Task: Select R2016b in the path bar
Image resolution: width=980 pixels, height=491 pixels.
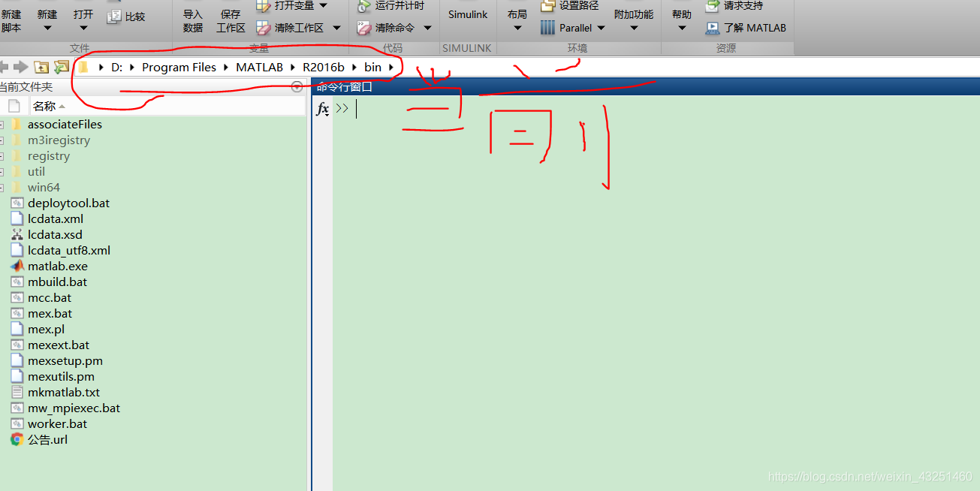Action: [x=324, y=68]
